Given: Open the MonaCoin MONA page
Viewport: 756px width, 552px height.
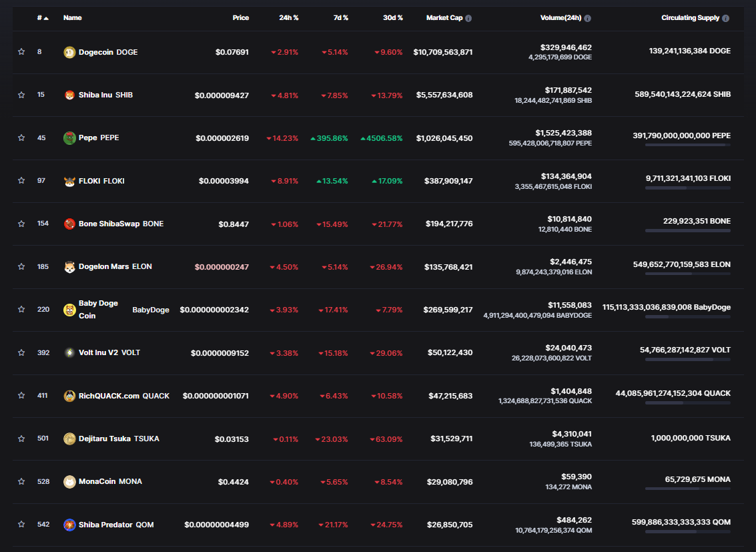Looking at the screenshot, I should tap(110, 482).
